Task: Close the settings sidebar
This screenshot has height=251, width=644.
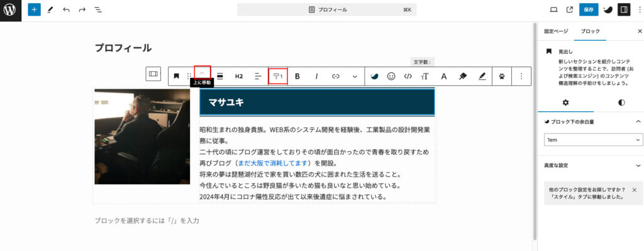Action: (x=640, y=31)
